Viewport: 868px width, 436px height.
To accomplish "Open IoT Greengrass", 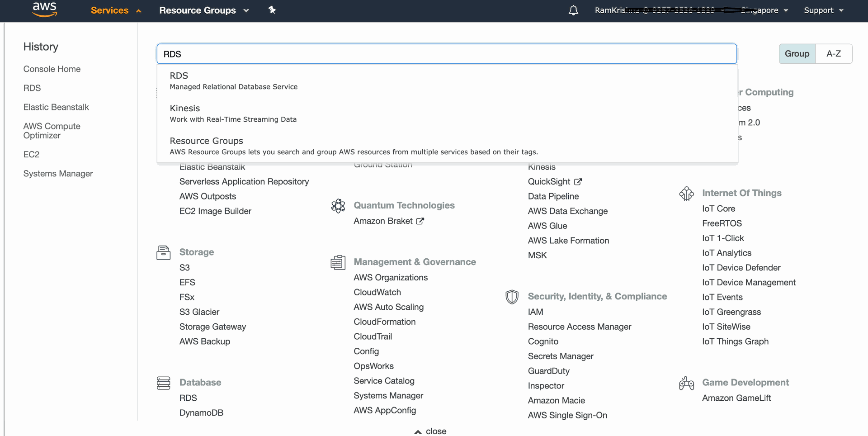I will 731,312.
